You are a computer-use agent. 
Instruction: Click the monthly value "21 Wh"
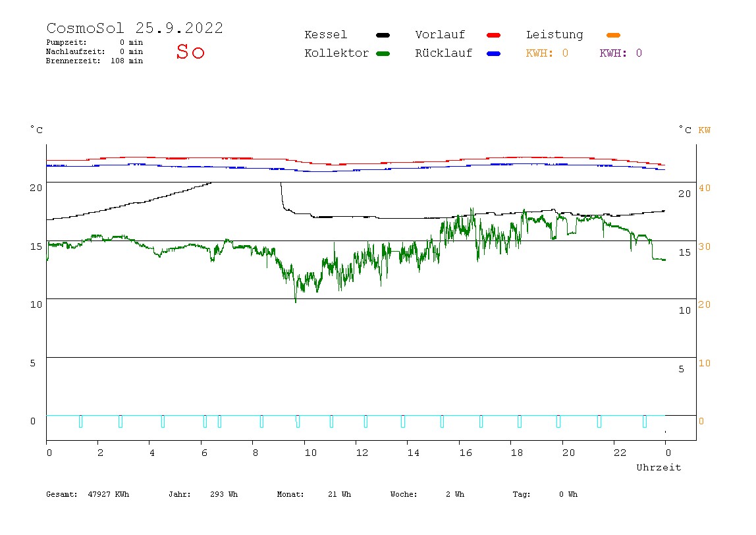click(x=339, y=494)
